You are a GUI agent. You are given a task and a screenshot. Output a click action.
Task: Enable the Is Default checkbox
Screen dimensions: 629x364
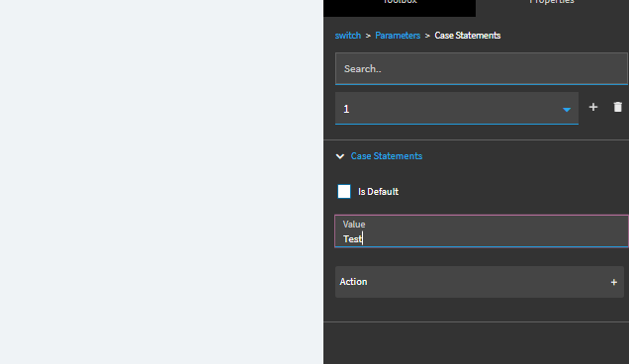344,192
